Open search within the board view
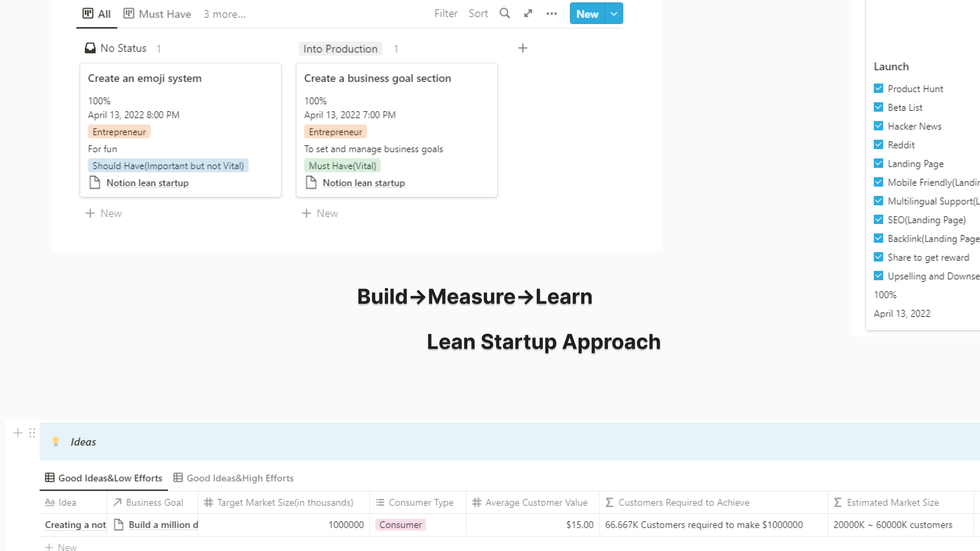The image size is (980, 551). 504,13
